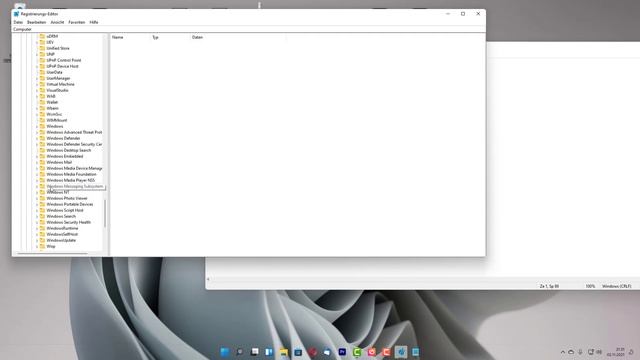The image size is (640, 360).
Task: Click scroll-left arrow in Notepad window
Action: point(208,279)
